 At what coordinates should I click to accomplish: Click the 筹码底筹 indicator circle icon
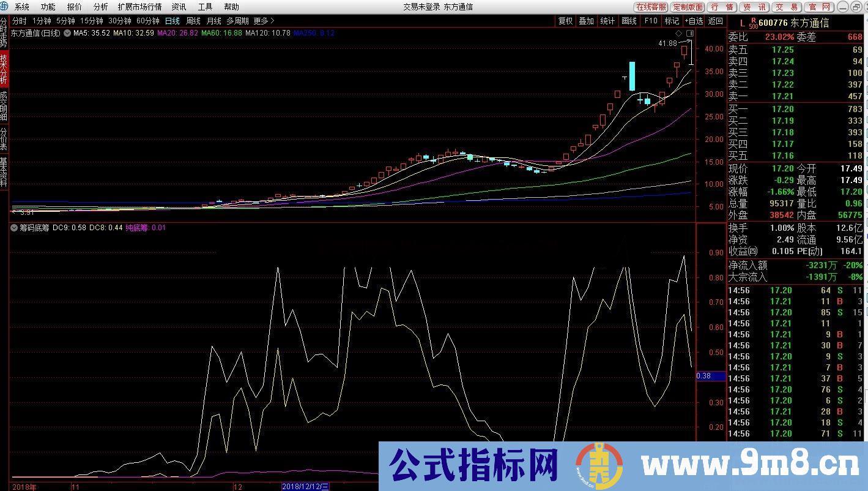(x=13, y=227)
